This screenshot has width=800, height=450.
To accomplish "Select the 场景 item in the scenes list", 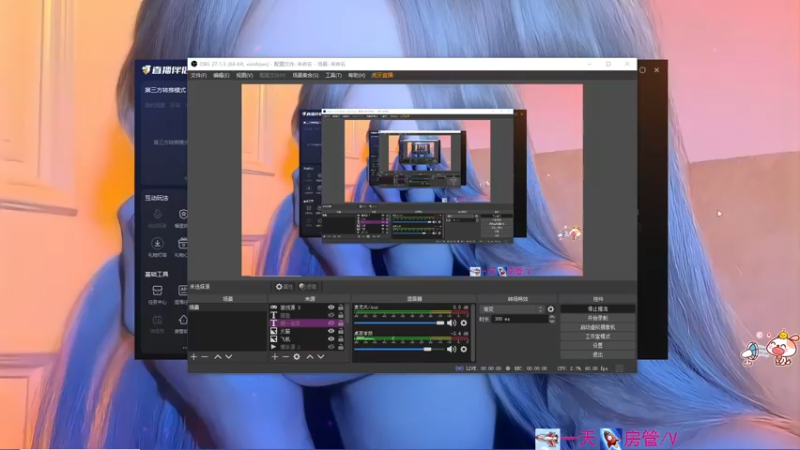I will click(228, 308).
